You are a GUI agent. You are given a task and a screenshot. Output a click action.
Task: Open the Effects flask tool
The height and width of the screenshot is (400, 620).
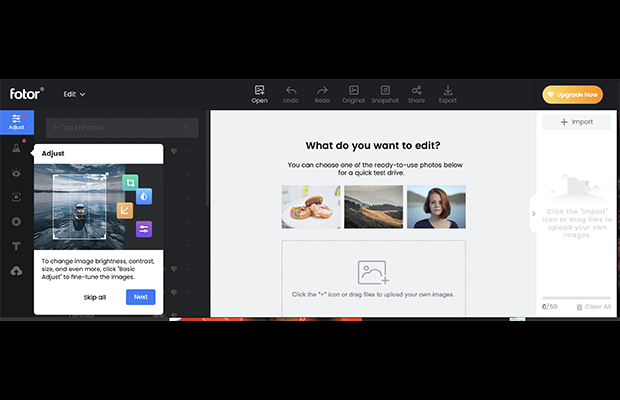pos(16,148)
